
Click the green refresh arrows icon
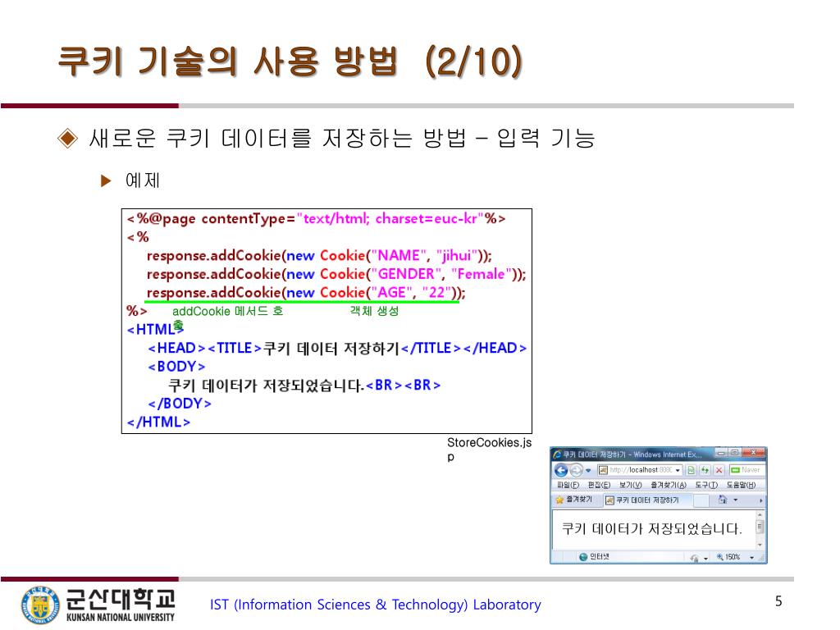pyautogui.click(x=705, y=470)
